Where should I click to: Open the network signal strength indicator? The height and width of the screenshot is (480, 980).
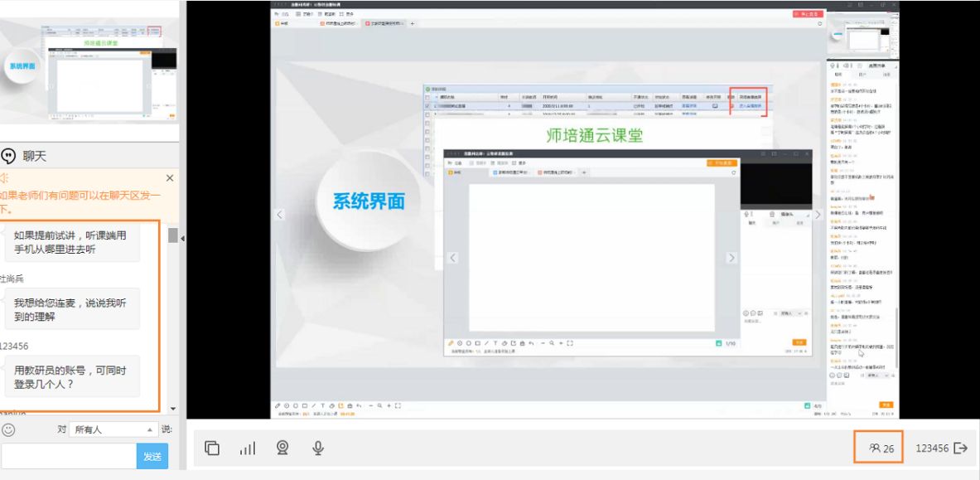[x=248, y=448]
